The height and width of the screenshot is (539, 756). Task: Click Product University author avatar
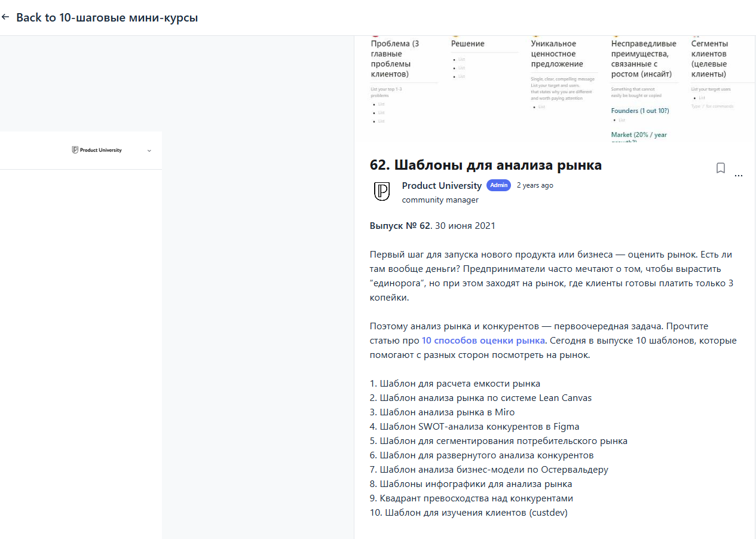click(382, 191)
